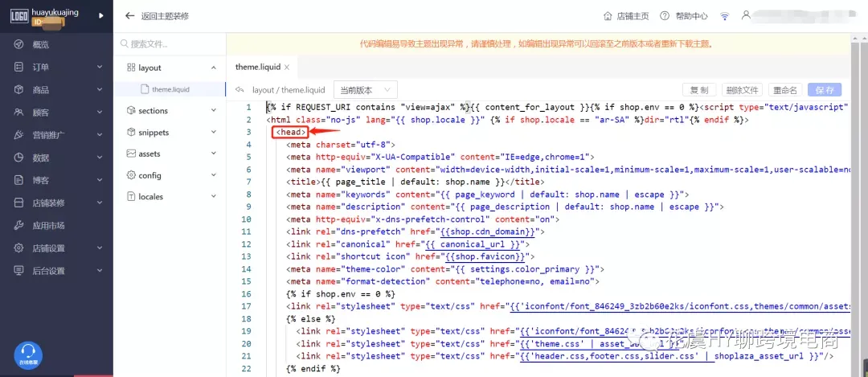
Task: Click the 复制 copy button
Action: [699, 90]
